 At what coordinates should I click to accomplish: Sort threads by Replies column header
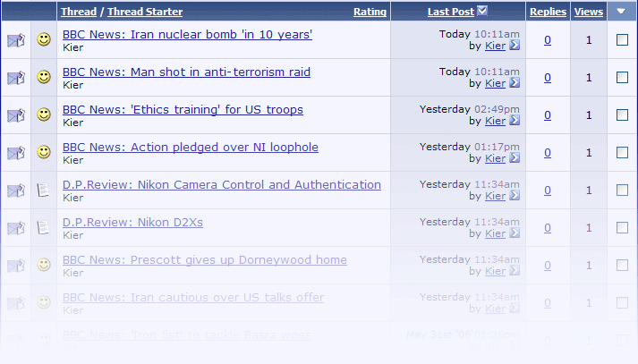pos(548,12)
